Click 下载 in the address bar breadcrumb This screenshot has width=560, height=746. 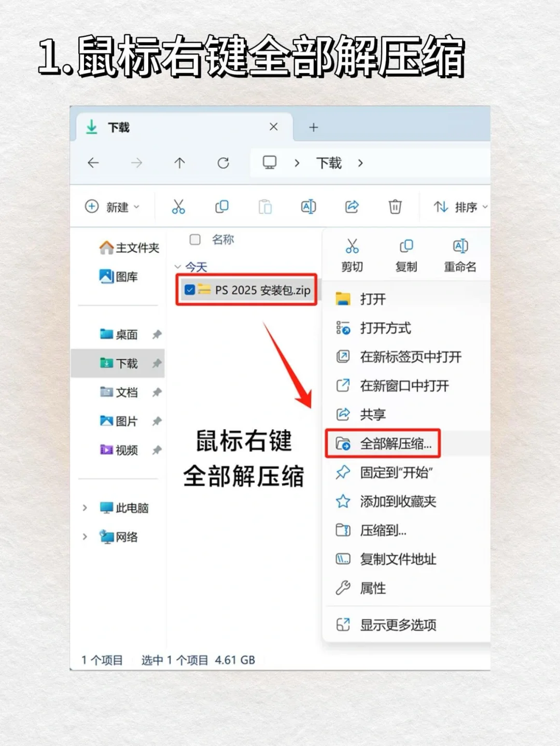pos(328,163)
